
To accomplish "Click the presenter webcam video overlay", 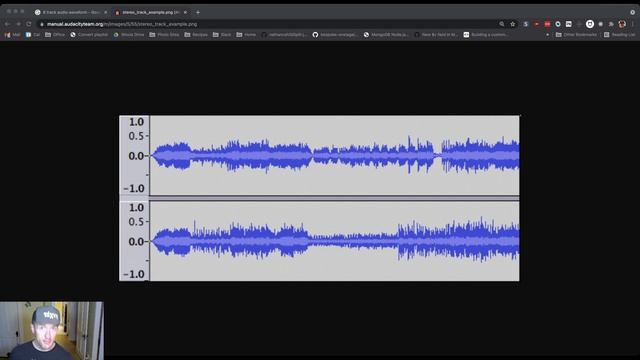I will pyautogui.click(x=52, y=331).
